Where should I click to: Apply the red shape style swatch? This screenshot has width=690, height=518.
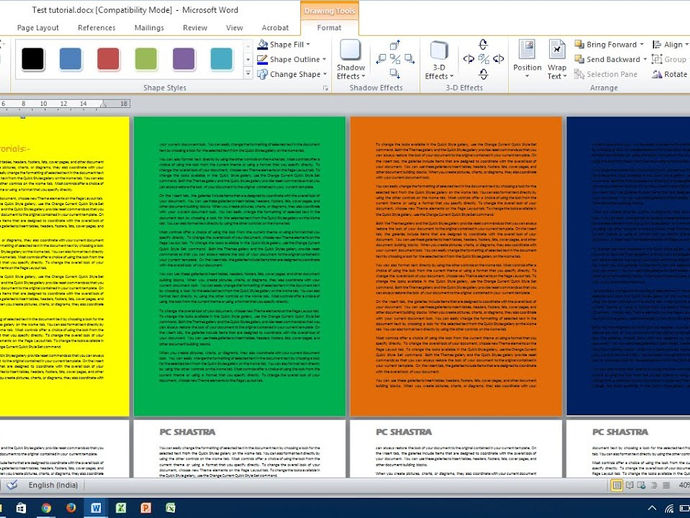(108, 59)
